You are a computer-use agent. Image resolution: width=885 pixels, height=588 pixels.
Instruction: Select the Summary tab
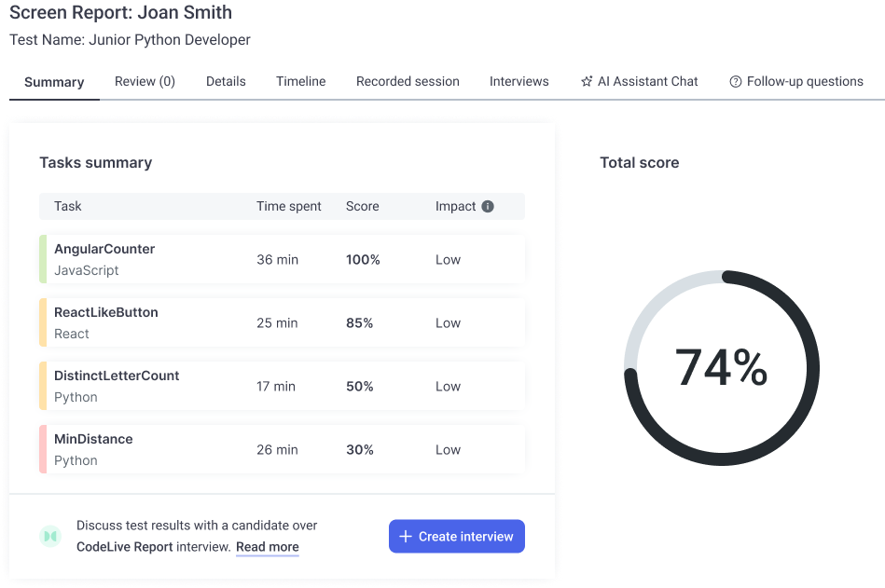tap(53, 81)
